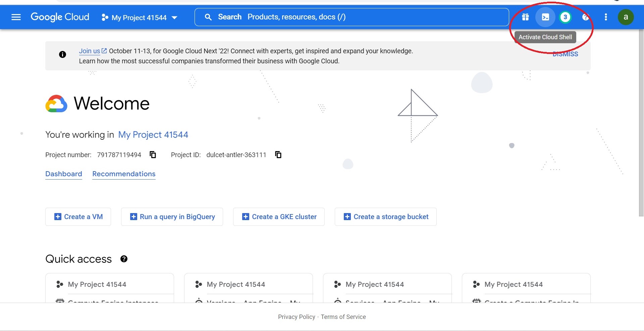Open the Help question mark menu
The width and height of the screenshot is (644, 331).
tap(585, 17)
